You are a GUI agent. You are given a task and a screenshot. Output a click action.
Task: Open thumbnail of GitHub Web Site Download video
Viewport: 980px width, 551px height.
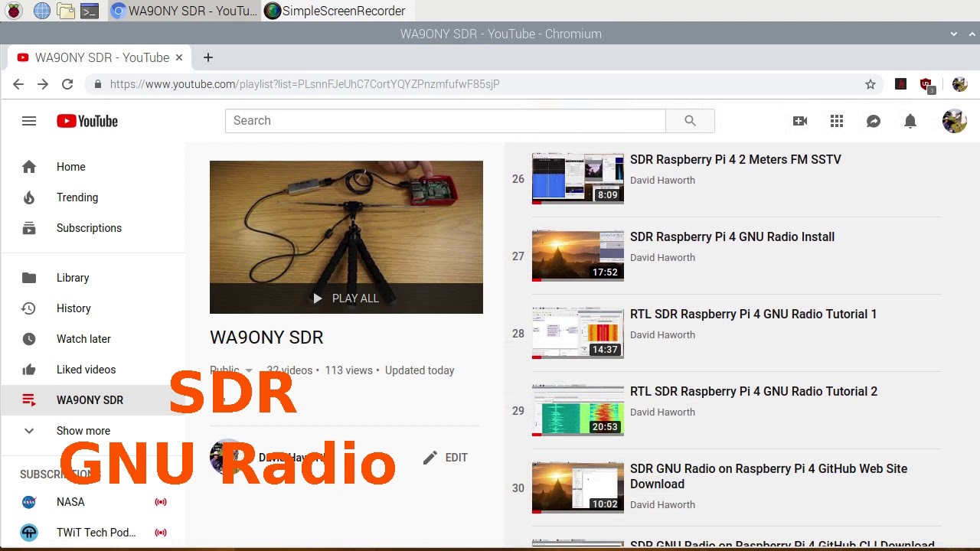pyautogui.click(x=578, y=488)
